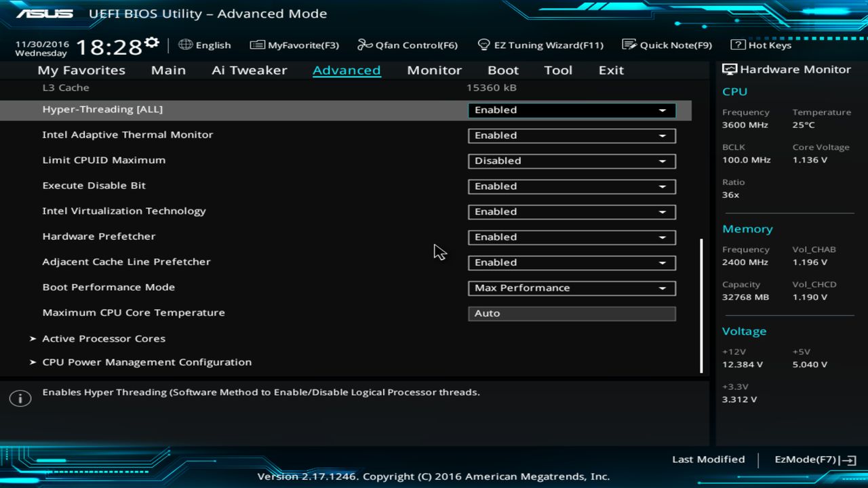Change Intel Virtualization Technology setting
868x488 pixels.
[571, 211]
